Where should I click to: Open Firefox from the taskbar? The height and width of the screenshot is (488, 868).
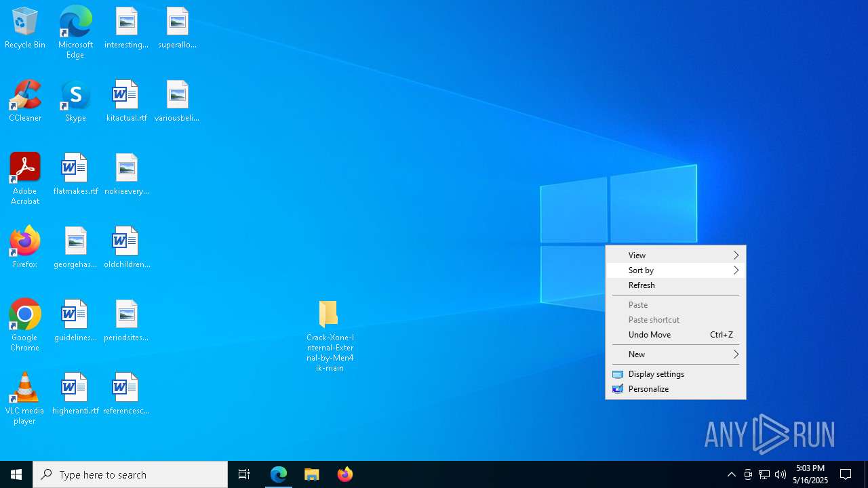pos(345,474)
